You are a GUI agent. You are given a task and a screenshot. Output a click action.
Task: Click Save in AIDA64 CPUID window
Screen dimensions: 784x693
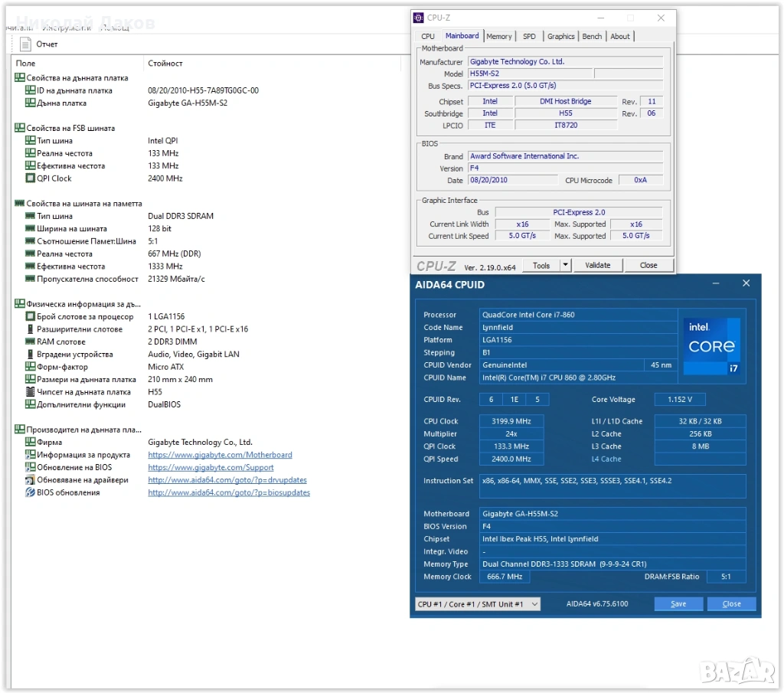tap(678, 604)
